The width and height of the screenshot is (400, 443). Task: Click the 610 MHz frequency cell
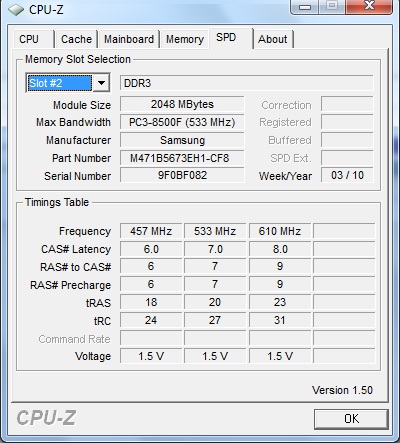pos(280,231)
